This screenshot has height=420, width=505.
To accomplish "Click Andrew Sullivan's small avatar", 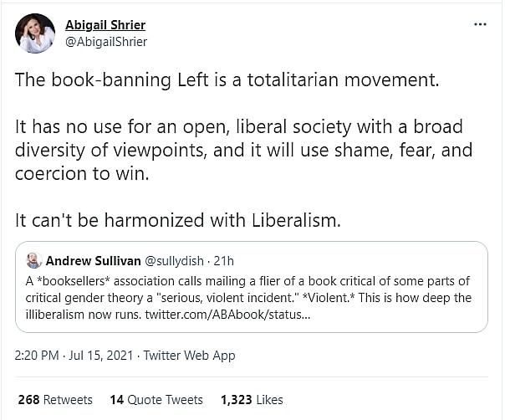I will 33,260.
